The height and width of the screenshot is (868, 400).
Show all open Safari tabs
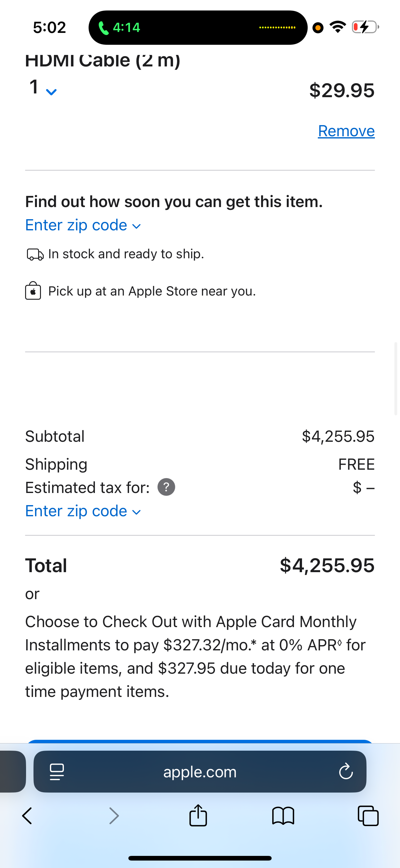click(368, 816)
